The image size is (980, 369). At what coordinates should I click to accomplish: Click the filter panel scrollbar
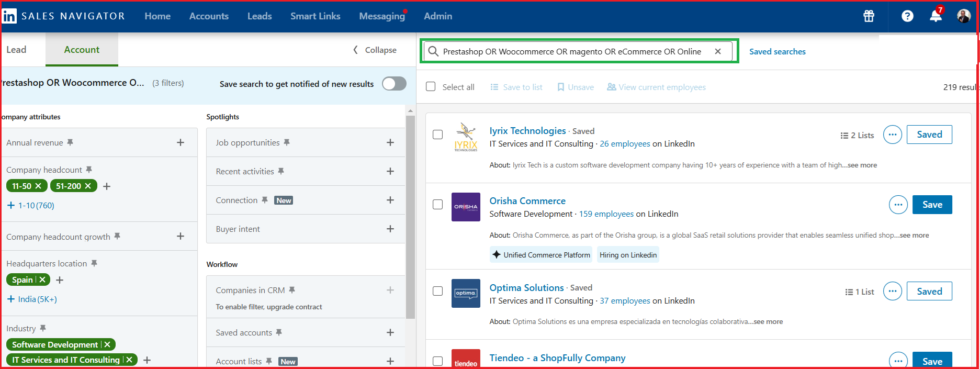pyautogui.click(x=410, y=217)
